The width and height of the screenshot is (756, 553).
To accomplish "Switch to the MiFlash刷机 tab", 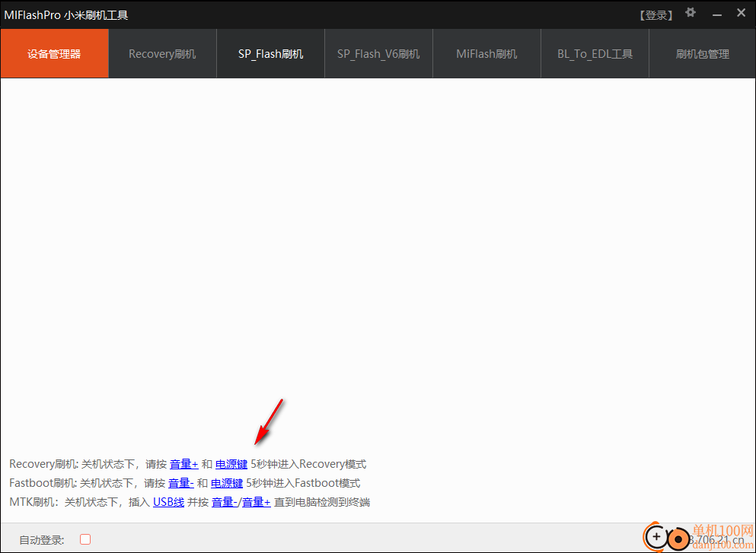I will (x=486, y=53).
